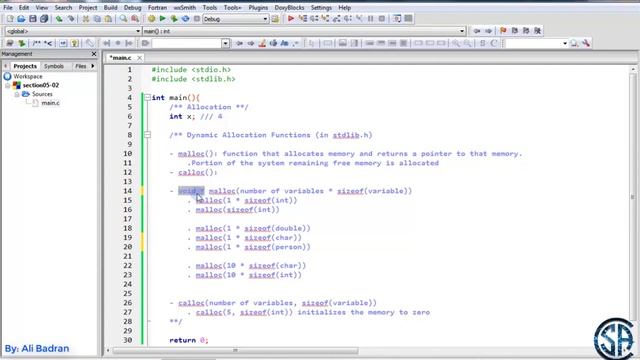
Task: Open the Edit menu
Action: [x=24, y=7]
